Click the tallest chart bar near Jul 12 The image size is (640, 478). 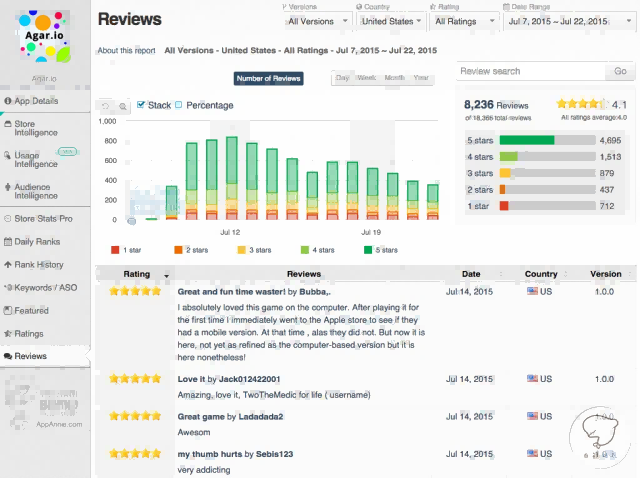(231, 178)
